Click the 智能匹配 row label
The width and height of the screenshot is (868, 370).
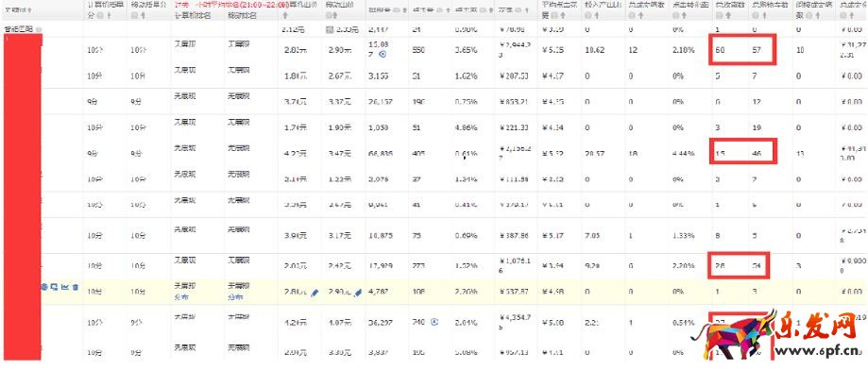18,28
